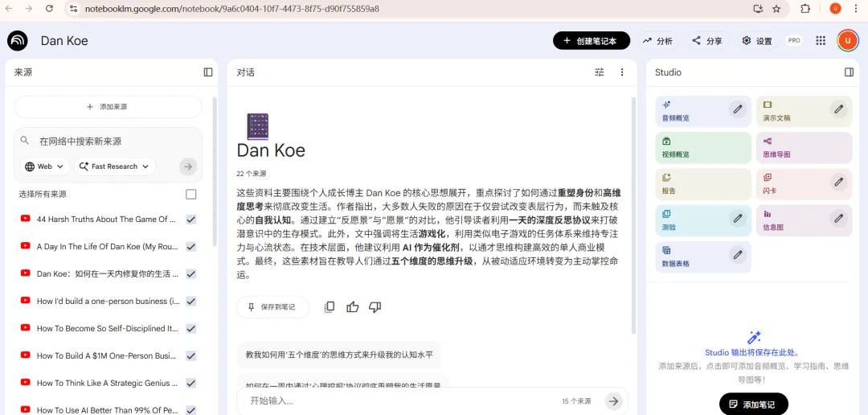Open the user account avatar
This screenshot has width=868, height=415.
coord(847,41)
